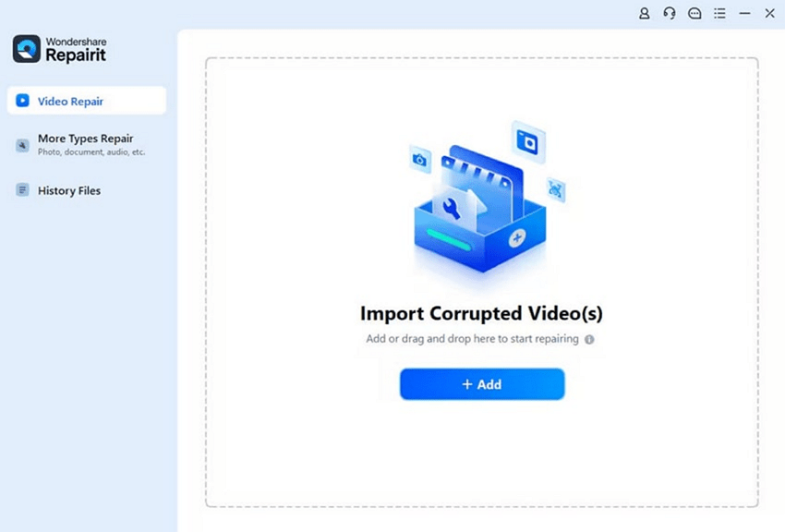Click the wrench icon beside More Types Repair
This screenshot has height=532, width=785.
click(23, 145)
